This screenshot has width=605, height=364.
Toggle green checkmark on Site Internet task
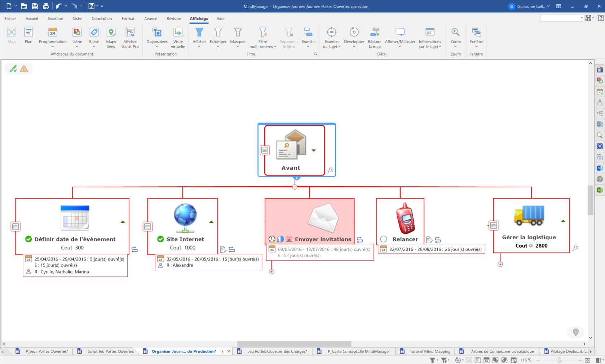pyautogui.click(x=160, y=239)
